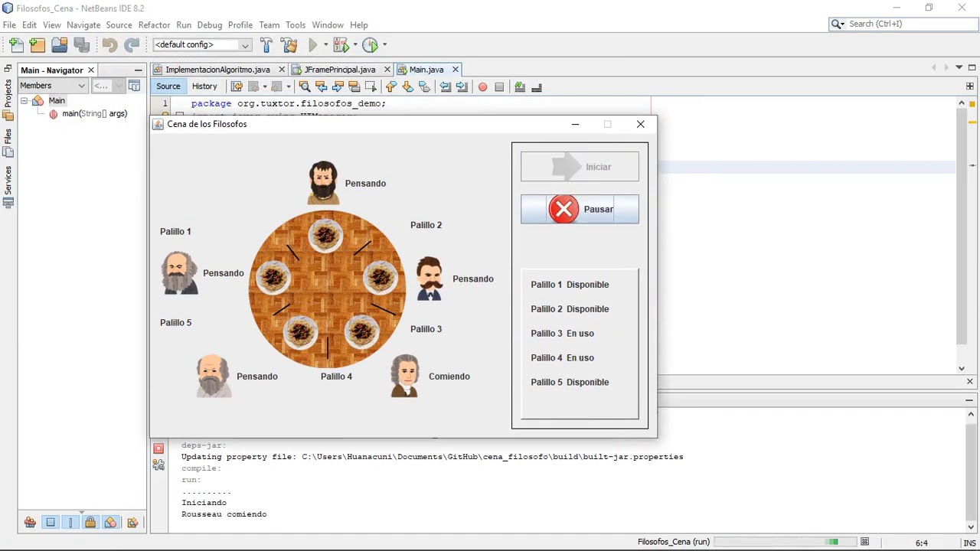
Task: Run the project with the green arrow
Action: click(312, 45)
